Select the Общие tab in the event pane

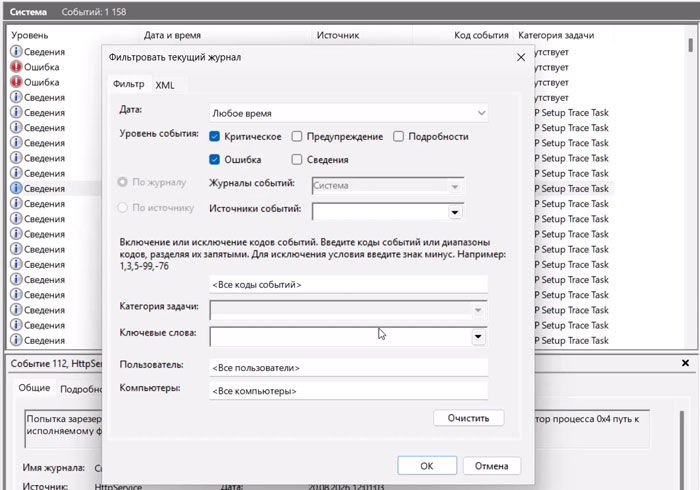34,388
